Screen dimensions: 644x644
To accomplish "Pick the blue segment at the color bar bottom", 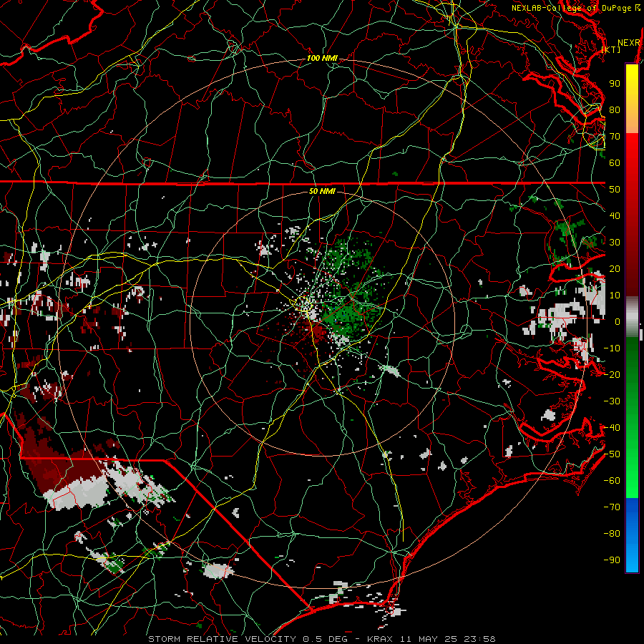I will pyautogui.click(x=632, y=535).
